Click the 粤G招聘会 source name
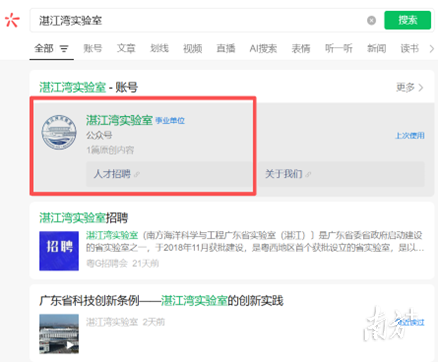Image resolution: width=438 pixels, height=362 pixels. [x=107, y=264]
